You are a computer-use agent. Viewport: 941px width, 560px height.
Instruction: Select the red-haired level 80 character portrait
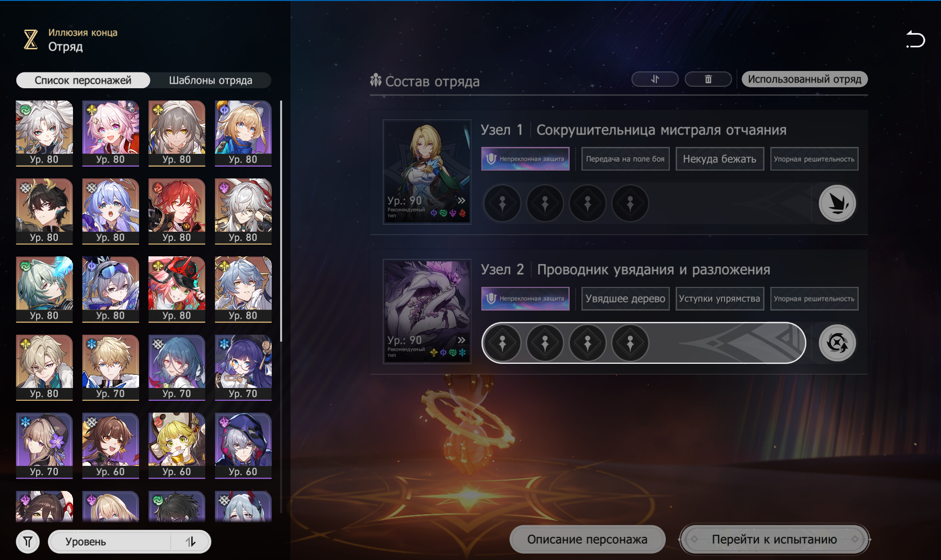pyautogui.click(x=177, y=211)
